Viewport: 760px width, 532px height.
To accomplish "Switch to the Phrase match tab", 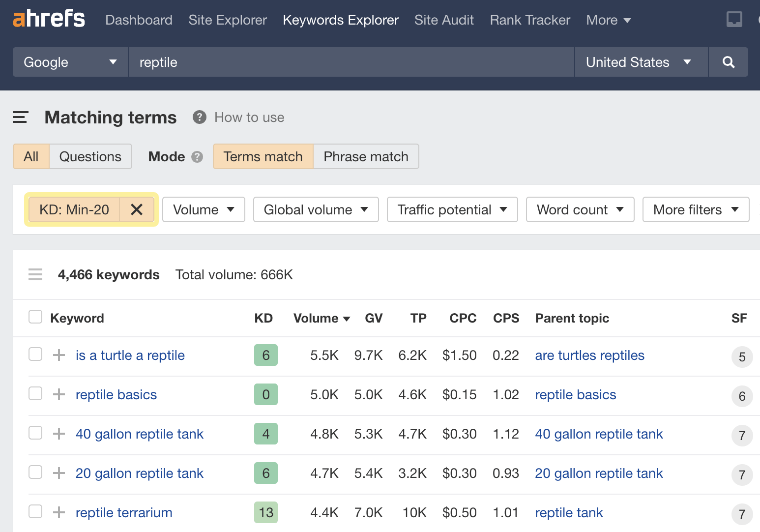I will [366, 156].
